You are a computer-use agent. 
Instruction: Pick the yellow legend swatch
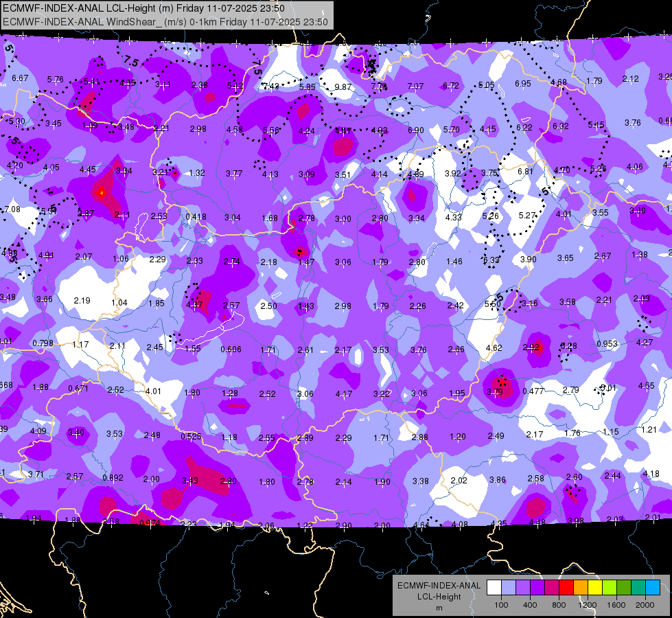(x=595, y=588)
